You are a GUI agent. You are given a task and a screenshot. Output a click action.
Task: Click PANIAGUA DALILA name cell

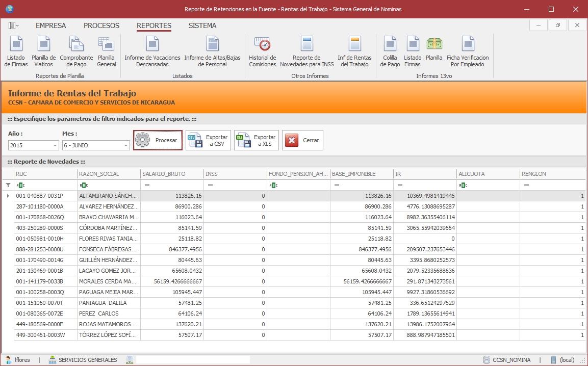tap(109, 303)
